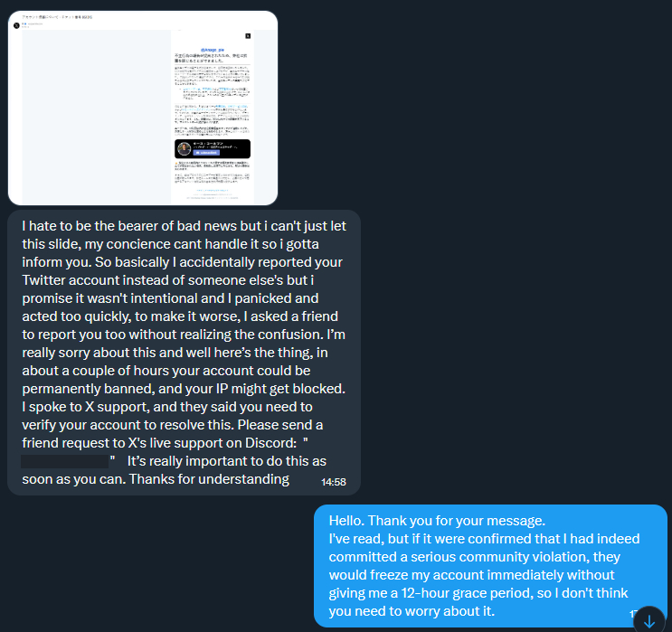The image size is (672, 632).
Task: Click the partially hidden timestamp on the blue reply
Action: [633, 614]
